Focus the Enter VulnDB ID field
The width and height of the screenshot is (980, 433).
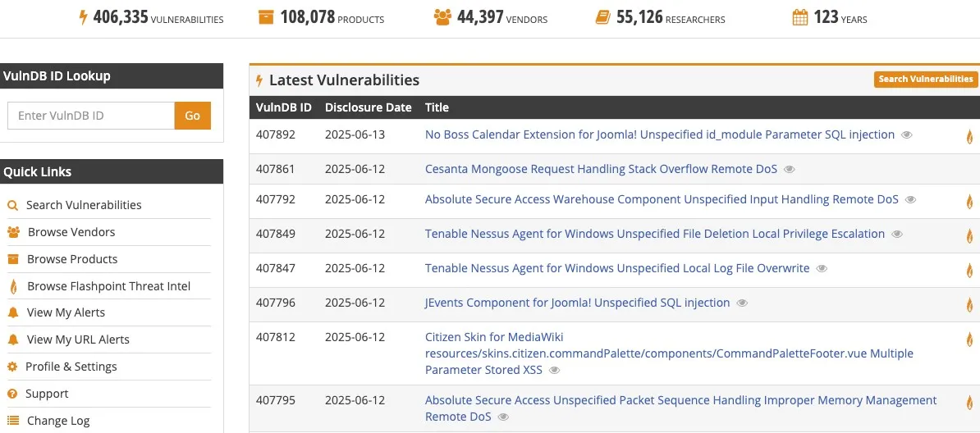pyautogui.click(x=91, y=116)
